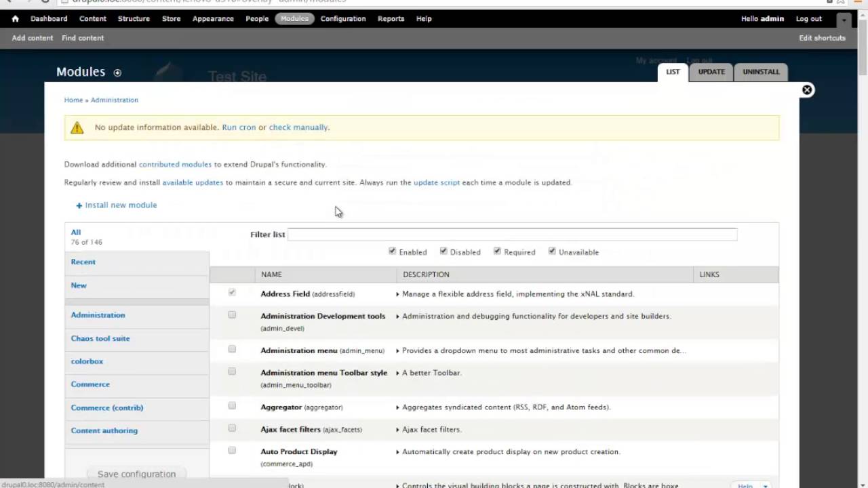
Task: Close the Modules overlay with the X icon
Action: [x=807, y=90]
